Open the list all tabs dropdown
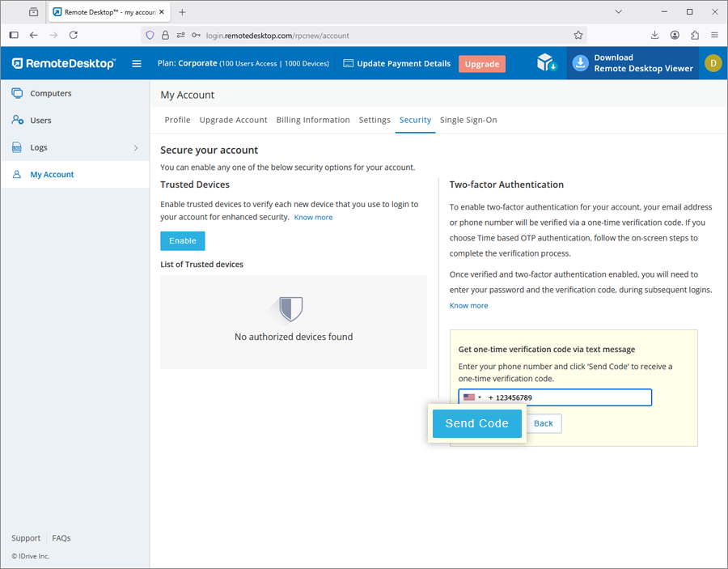The height and width of the screenshot is (569, 728). click(x=619, y=12)
